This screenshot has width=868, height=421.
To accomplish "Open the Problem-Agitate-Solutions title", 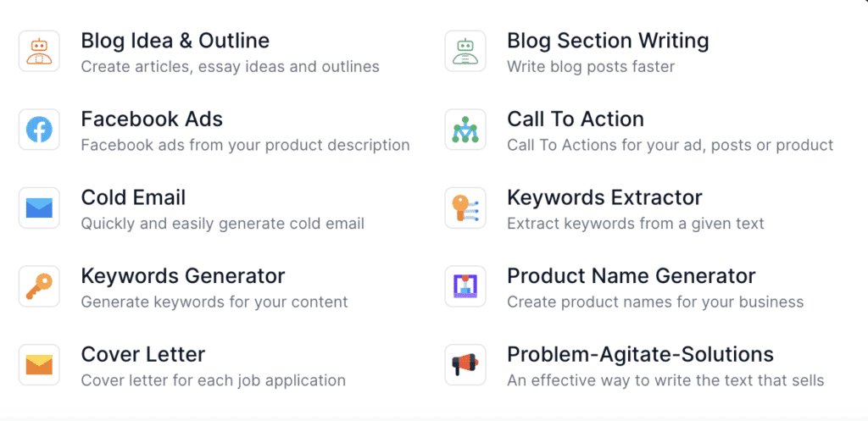I will point(640,354).
